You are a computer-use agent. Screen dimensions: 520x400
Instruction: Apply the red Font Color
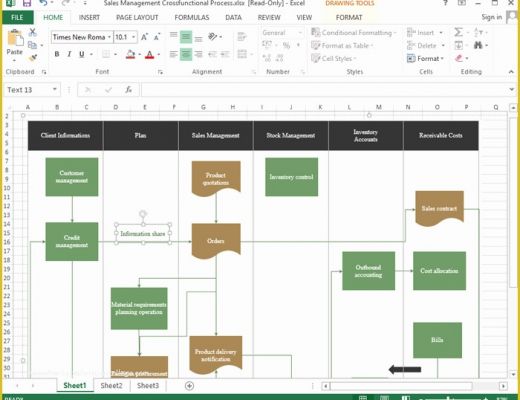pos(149,54)
